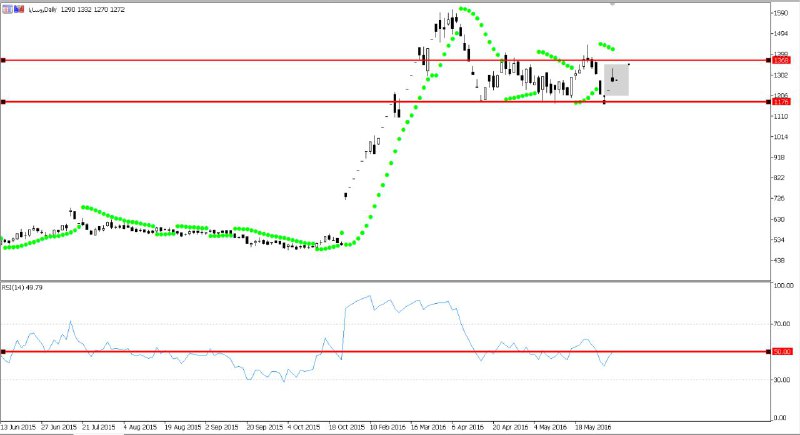Select the lower red horizontal line handle at 1176
The width and height of the screenshot is (800, 435).
[x=3, y=102]
